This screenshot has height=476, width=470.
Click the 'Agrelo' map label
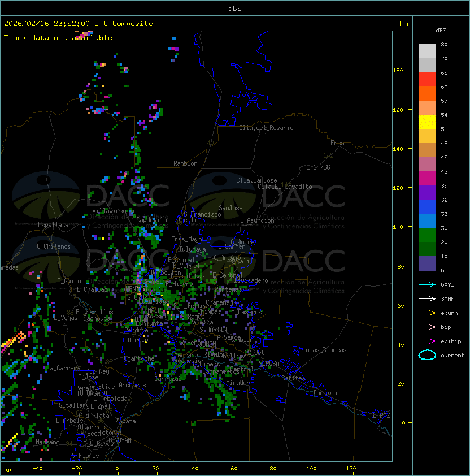[138, 340]
